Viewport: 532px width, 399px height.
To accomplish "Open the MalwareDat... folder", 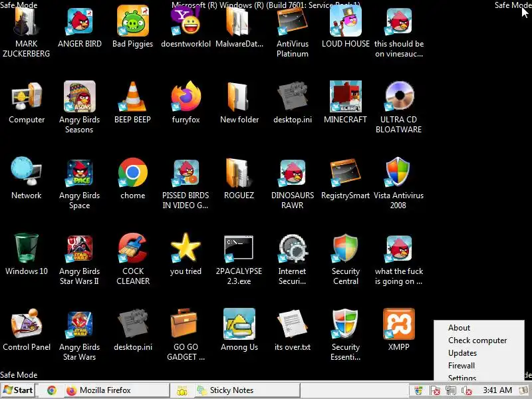I will (x=239, y=22).
